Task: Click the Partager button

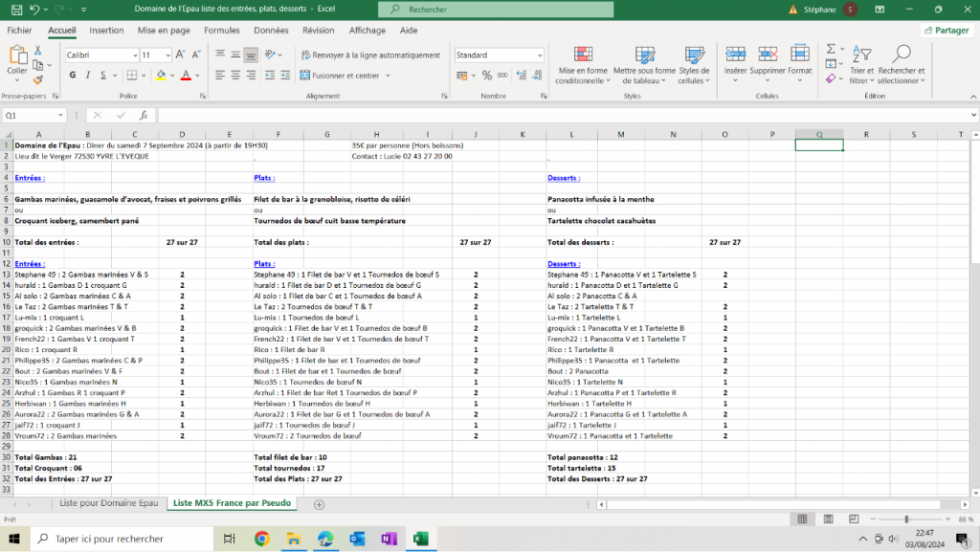Action: point(947,30)
